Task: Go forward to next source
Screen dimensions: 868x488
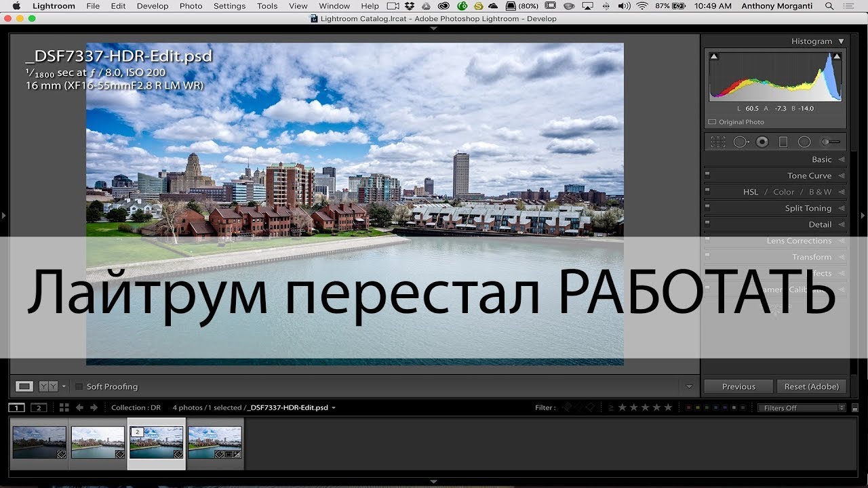Action: pos(94,407)
